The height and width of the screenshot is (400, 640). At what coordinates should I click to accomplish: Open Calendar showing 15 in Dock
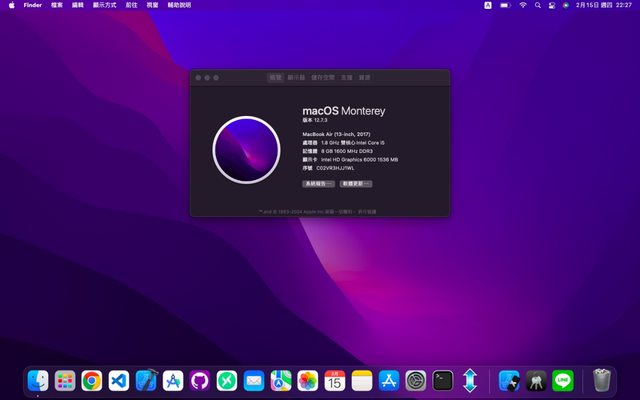[335, 380]
